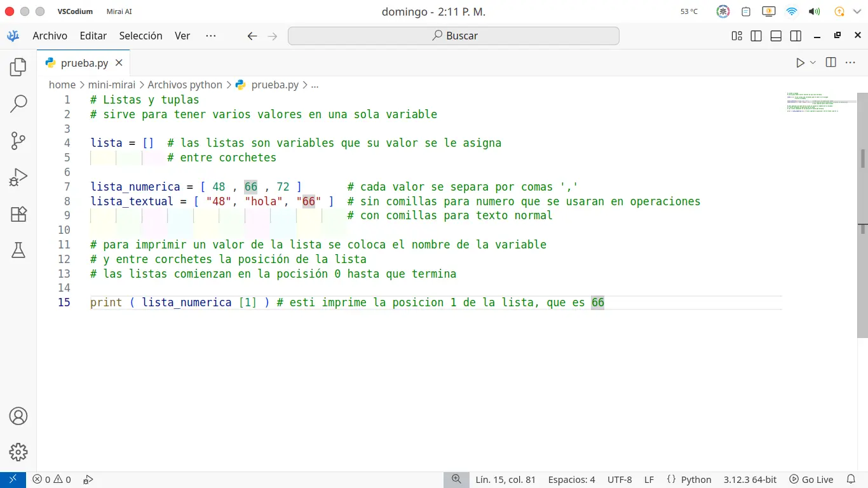Expand the run options dropdown arrow
The width and height of the screenshot is (868, 488).
813,62
